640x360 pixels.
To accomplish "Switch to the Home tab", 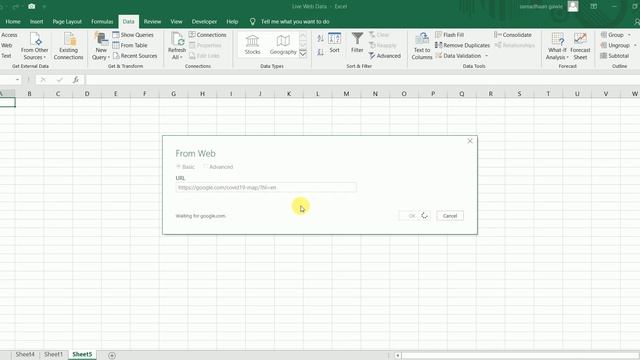I will (x=13, y=22).
